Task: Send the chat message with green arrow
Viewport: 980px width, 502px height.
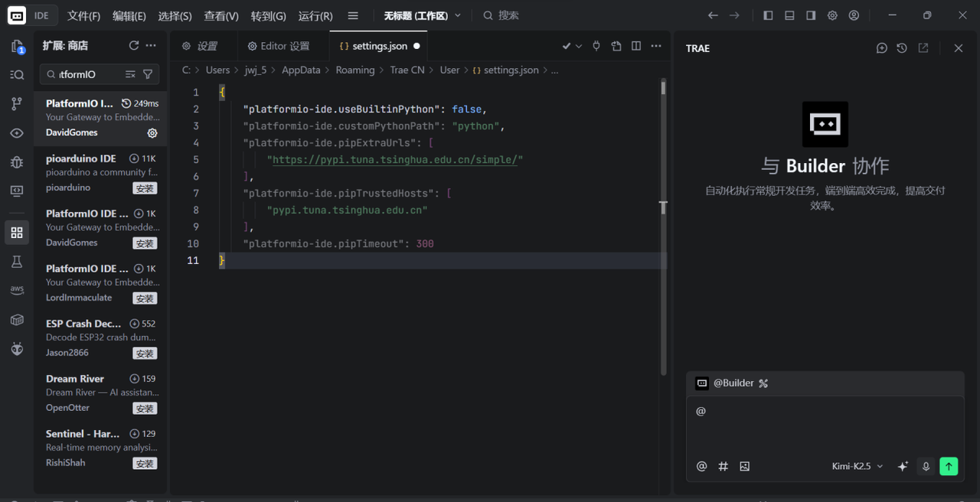Action: (x=949, y=466)
